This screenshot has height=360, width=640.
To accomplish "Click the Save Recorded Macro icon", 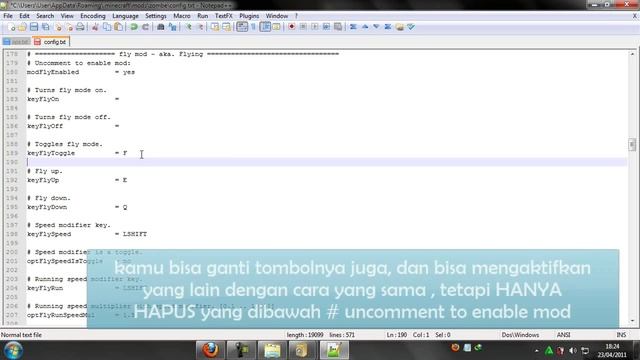I will point(338,27).
